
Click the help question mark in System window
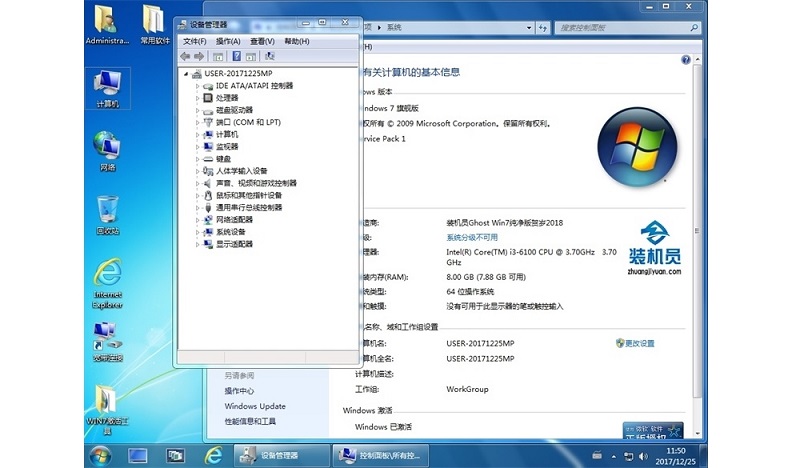pyautogui.click(x=685, y=61)
